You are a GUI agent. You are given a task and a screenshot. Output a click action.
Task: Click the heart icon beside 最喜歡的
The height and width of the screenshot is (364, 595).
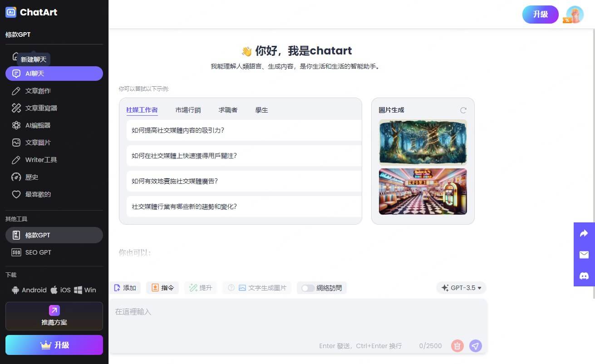[x=16, y=194]
